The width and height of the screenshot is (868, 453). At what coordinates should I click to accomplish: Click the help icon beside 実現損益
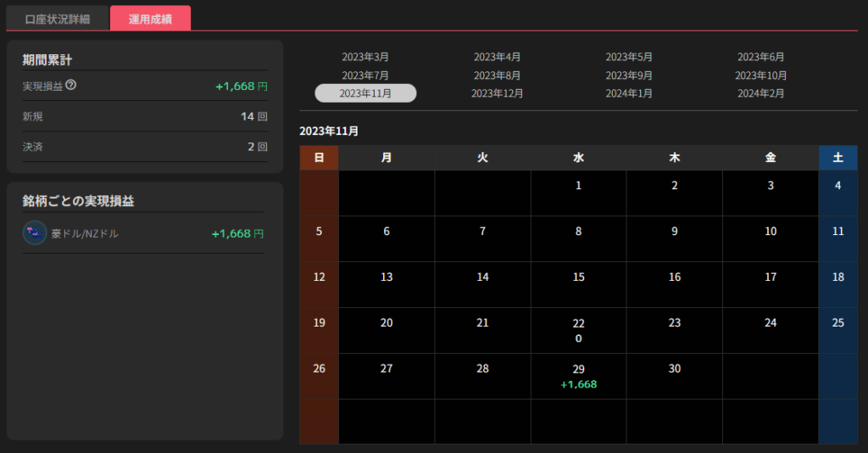tap(71, 85)
